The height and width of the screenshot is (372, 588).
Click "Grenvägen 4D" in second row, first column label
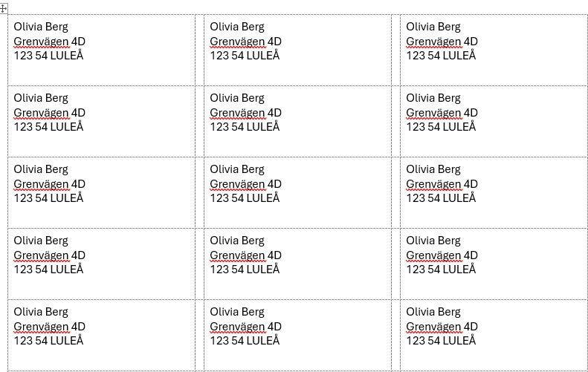coord(49,113)
